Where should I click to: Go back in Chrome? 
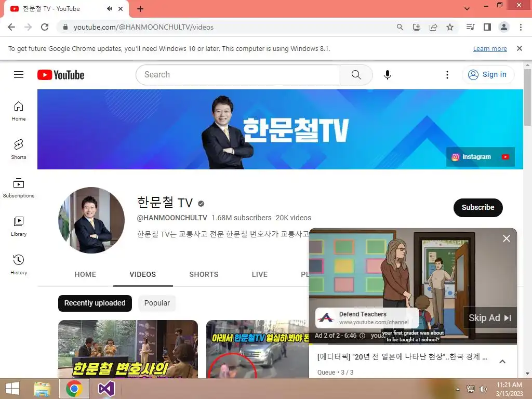point(11,27)
